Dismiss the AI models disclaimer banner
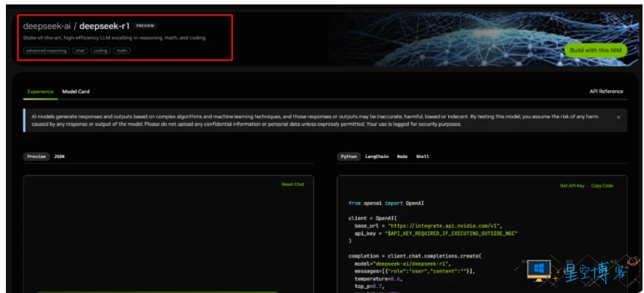Screen dimensions: 644x293 pos(618,117)
